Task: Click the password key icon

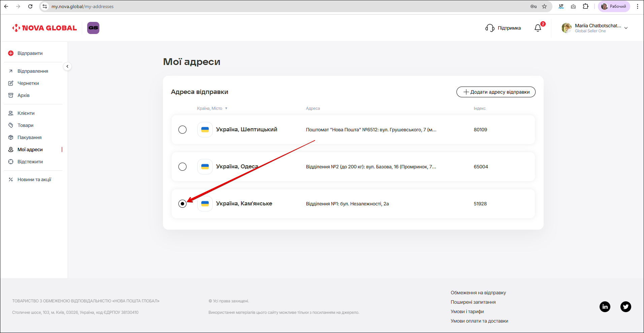Action: [x=534, y=6]
